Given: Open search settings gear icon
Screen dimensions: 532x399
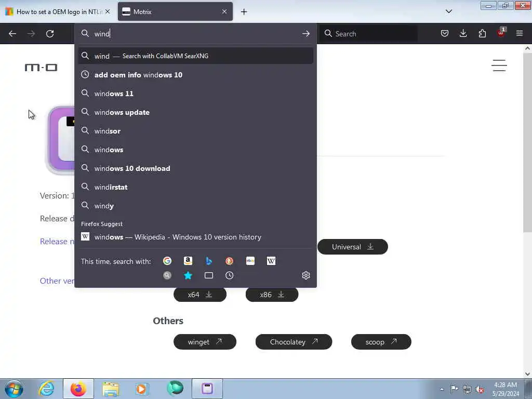Looking at the screenshot, I should tap(305, 275).
